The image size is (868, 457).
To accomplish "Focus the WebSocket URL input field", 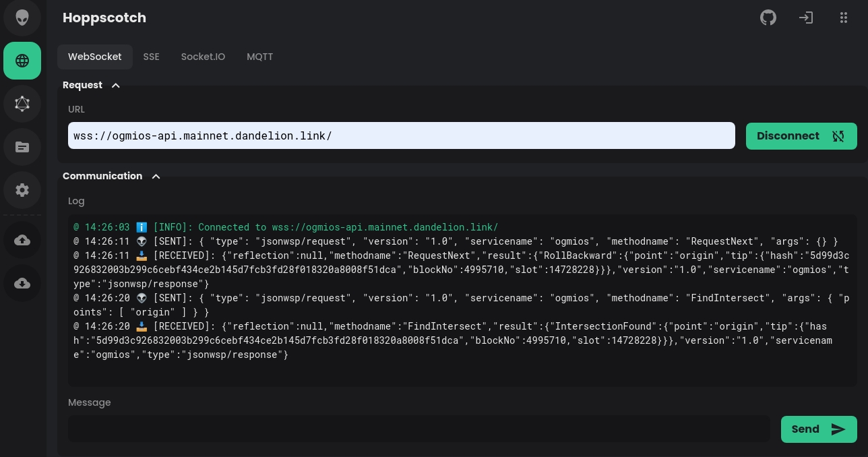I will click(x=401, y=135).
